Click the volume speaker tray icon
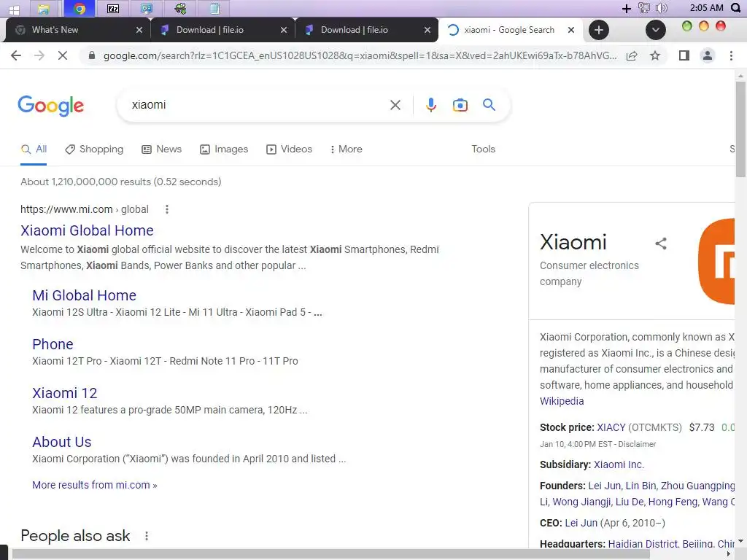This screenshot has height=560, width=747. point(661,7)
